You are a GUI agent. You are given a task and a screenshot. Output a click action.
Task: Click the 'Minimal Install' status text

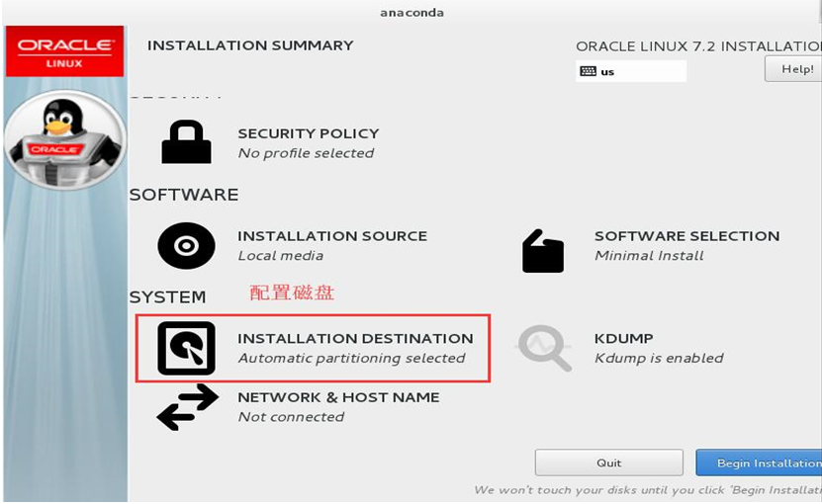649,256
